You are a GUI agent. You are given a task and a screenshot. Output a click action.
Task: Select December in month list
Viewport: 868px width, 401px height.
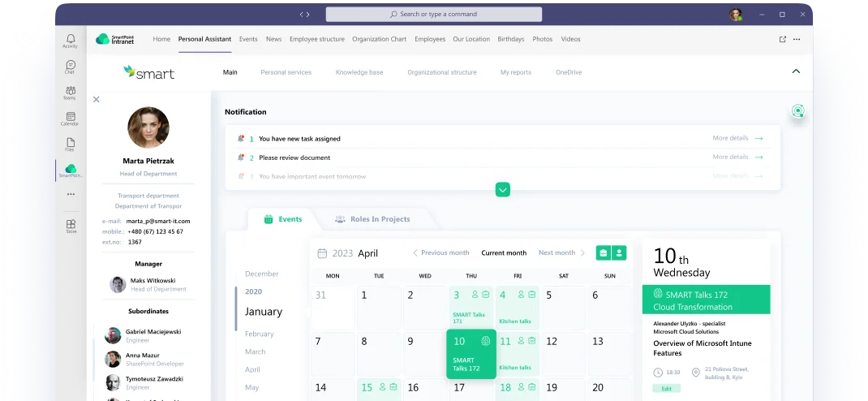pyautogui.click(x=262, y=274)
